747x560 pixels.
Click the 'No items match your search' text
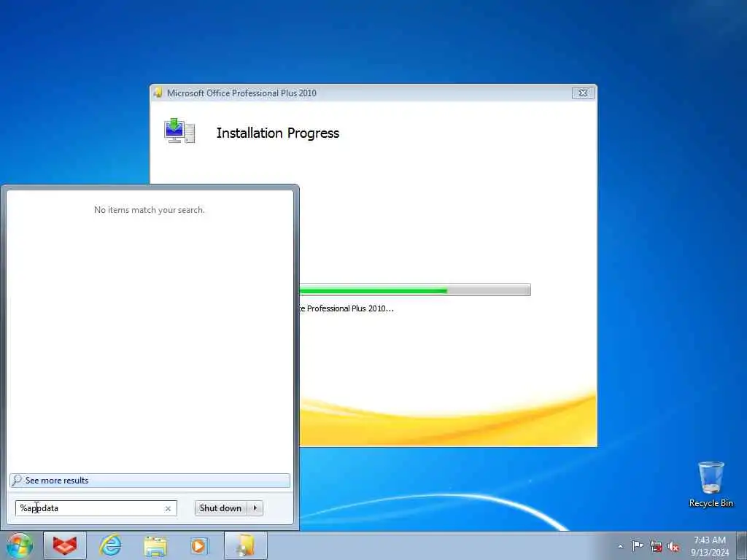coord(149,210)
